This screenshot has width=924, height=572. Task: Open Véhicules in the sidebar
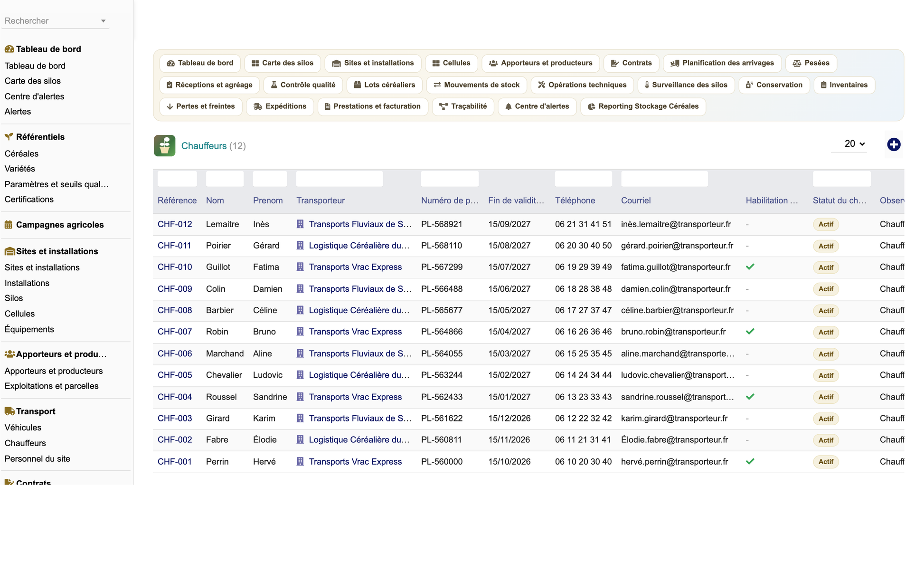click(23, 428)
